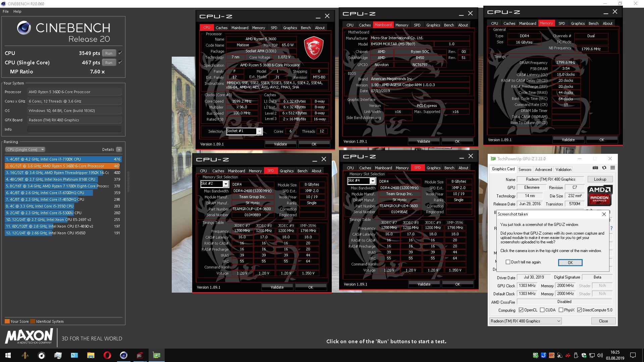
Task: Select the AMD Ryzen 5 3600 ranking row
Action: [x=63, y=166]
